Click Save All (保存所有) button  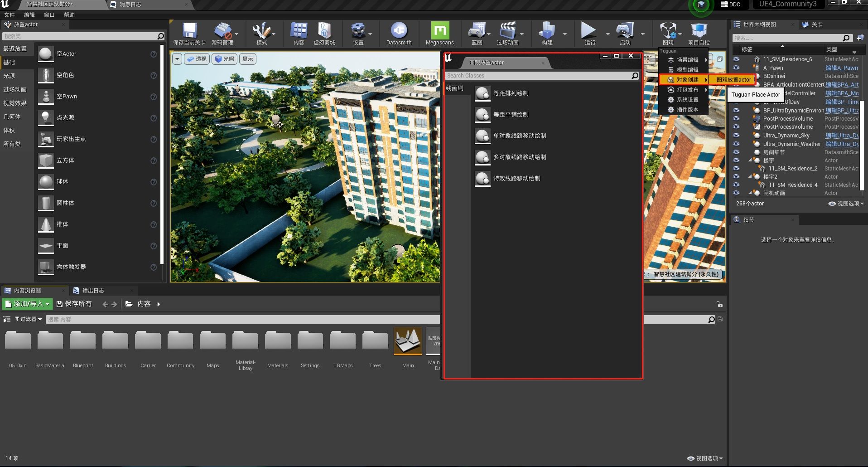pyautogui.click(x=74, y=304)
